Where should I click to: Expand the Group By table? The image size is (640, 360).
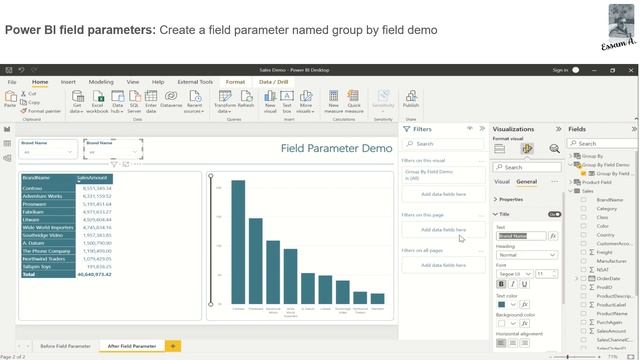tap(571, 156)
